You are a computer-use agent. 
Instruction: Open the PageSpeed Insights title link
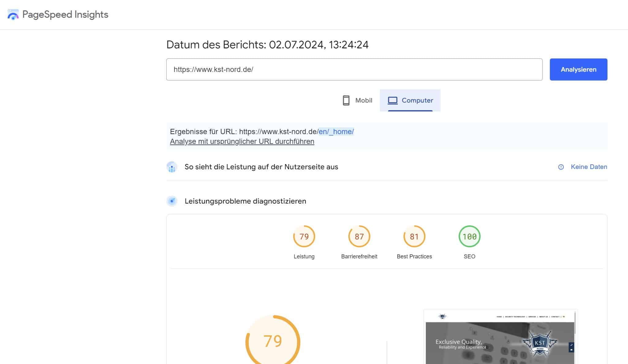65,14
